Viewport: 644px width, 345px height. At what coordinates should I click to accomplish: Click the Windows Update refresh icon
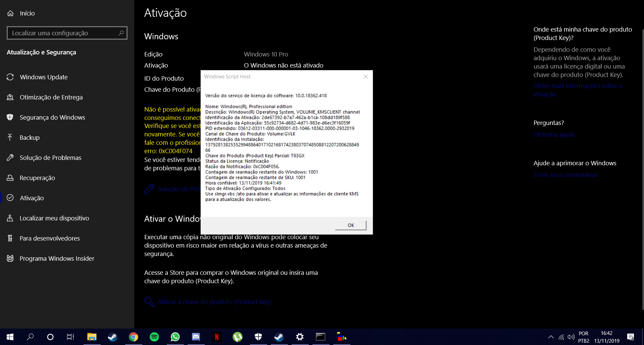click(x=10, y=77)
